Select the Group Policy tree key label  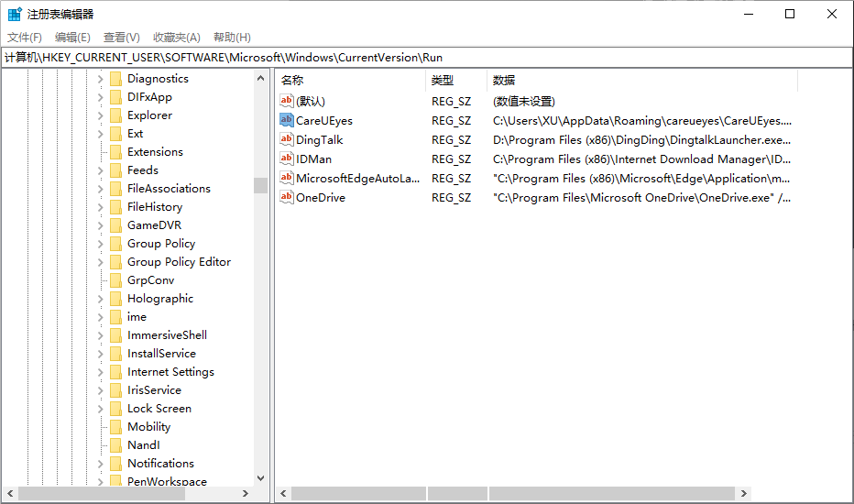point(161,244)
